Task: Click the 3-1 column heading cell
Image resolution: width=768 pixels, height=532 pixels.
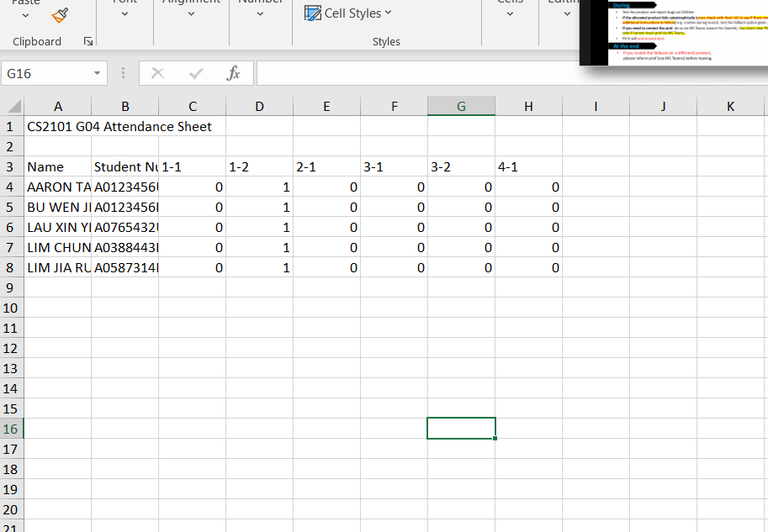Action: [395, 167]
